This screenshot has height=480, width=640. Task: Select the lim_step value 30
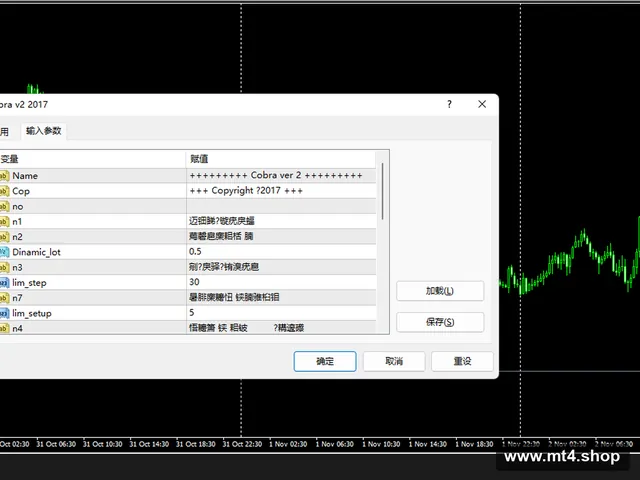coord(194,282)
